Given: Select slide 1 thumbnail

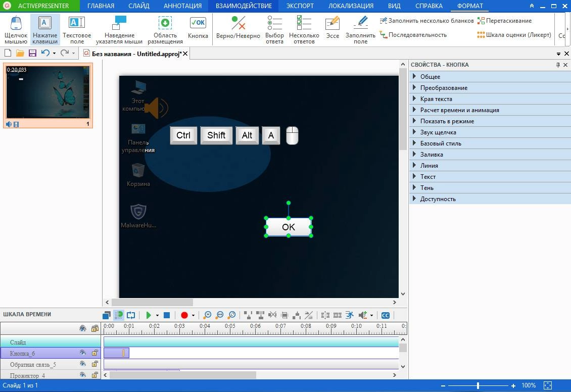Looking at the screenshot, I should pos(47,95).
